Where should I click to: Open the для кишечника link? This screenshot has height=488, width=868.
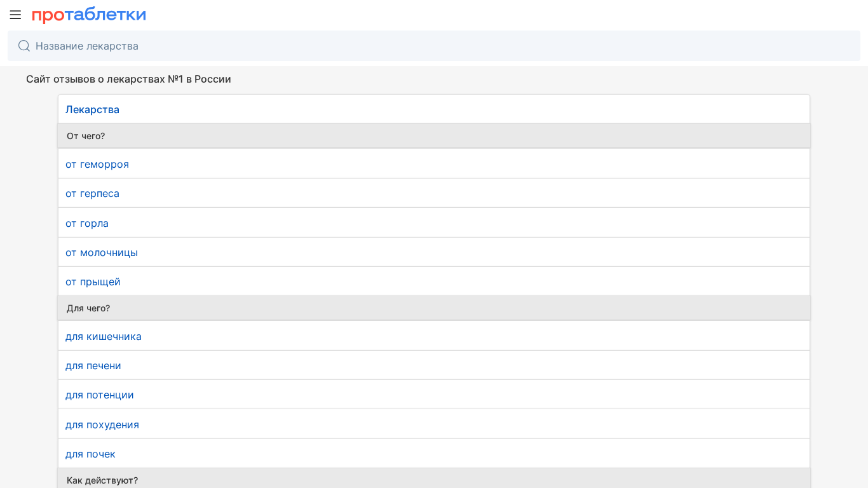(x=104, y=336)
